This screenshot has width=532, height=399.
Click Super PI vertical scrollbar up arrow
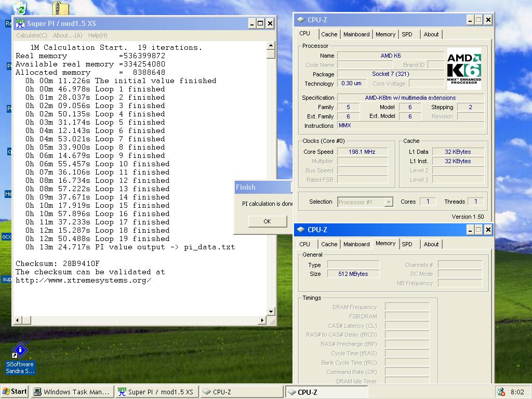tap(271, 46)
